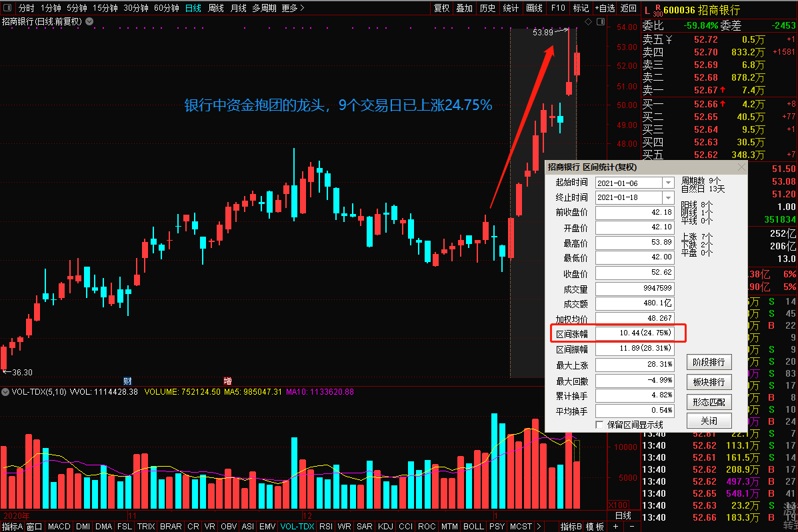The height and width of the screenshot is (532, 798).
Task: Click 画线 toolbar button
Action: click(x=534, y=7)
